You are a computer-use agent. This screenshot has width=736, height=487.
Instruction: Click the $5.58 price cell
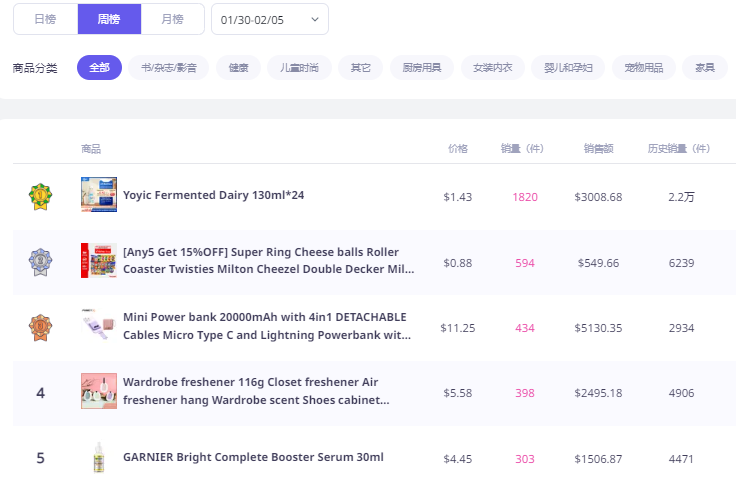[458, 393]
